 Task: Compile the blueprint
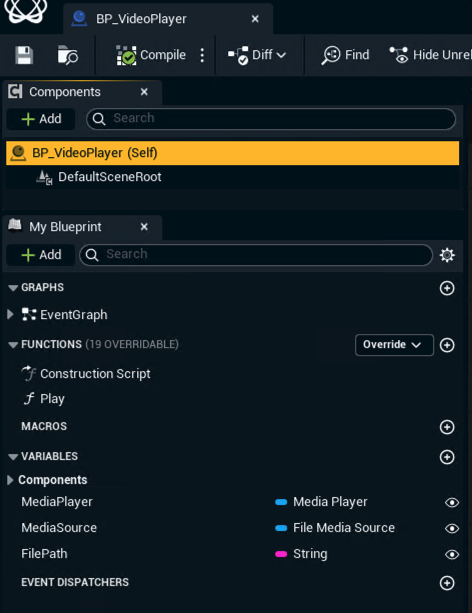pyautogui.click(x=151, y=55)
